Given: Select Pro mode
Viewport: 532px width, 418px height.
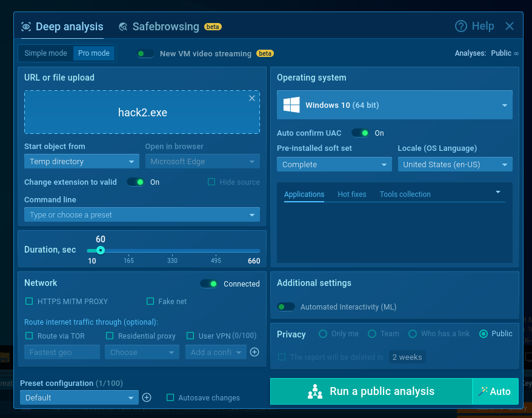Looking at the screenshot, I should tap(94, 53).
